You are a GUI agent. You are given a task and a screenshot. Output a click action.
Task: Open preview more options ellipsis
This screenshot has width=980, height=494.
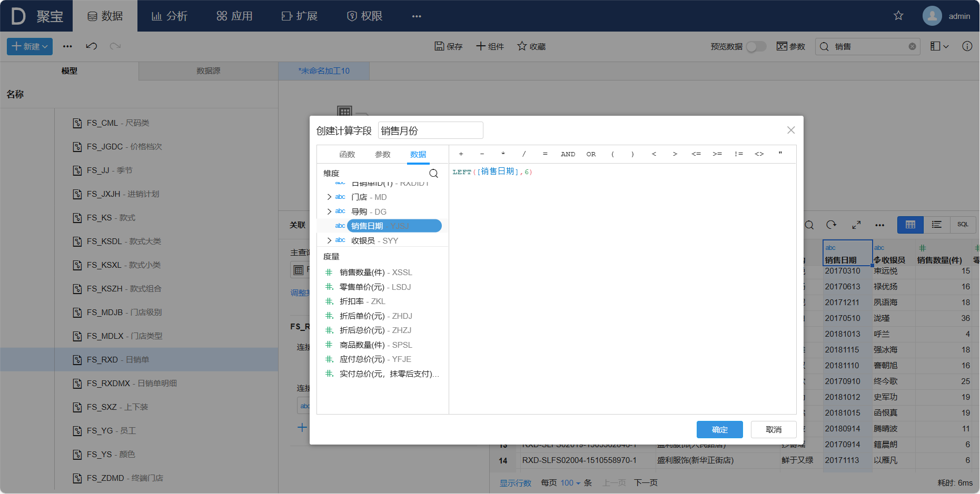pos(880,225)
